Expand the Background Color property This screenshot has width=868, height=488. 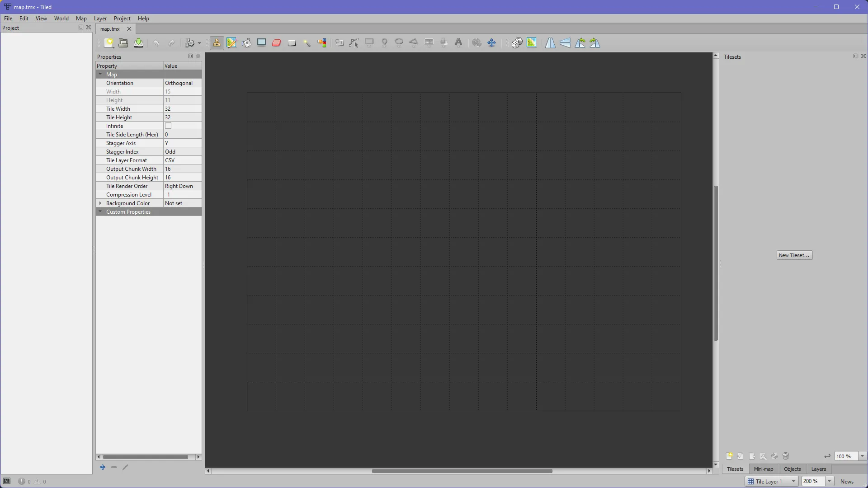pos(101,203)
